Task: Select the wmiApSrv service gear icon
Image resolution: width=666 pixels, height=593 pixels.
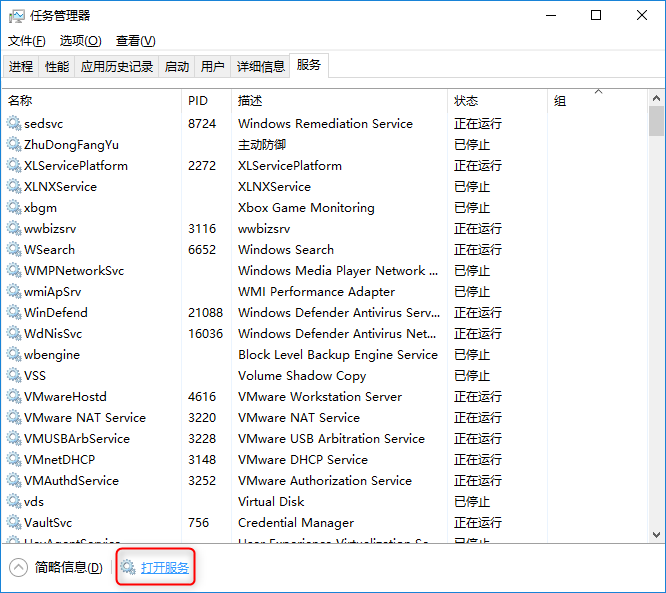Action: coord(14,291)
